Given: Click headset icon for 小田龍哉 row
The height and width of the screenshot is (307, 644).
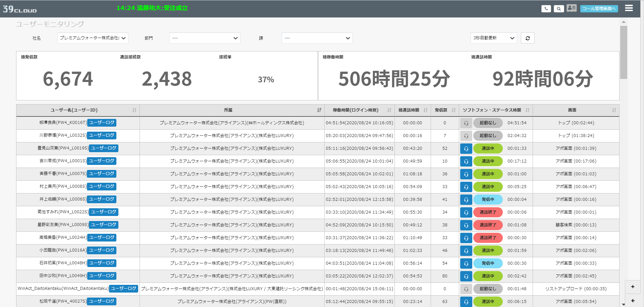Looking at the screenshot, I should 466,251.
